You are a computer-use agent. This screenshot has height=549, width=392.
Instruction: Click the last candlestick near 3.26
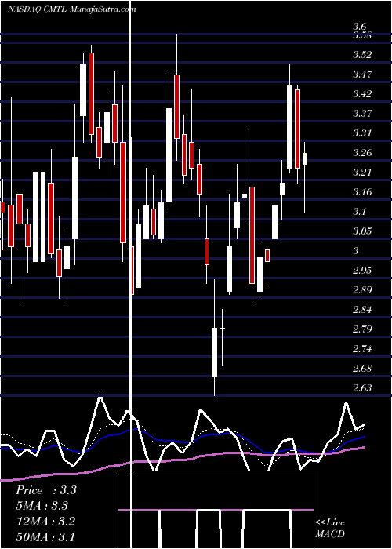pyautogui.click(x=305, y=158)
